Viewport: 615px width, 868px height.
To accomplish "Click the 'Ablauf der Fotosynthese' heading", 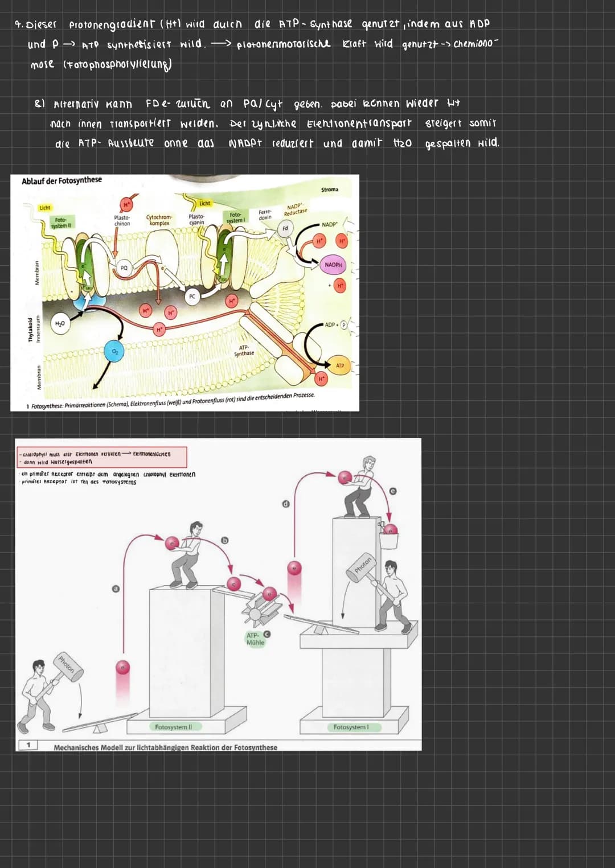I will pyautogui.click(x=61, y=180).
